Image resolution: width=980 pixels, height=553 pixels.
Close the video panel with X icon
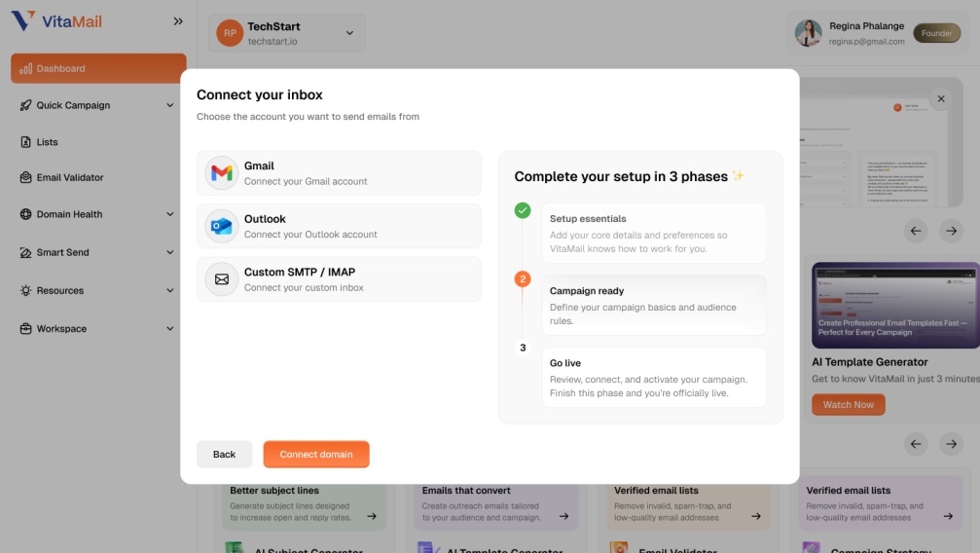(x=941, y=99)
